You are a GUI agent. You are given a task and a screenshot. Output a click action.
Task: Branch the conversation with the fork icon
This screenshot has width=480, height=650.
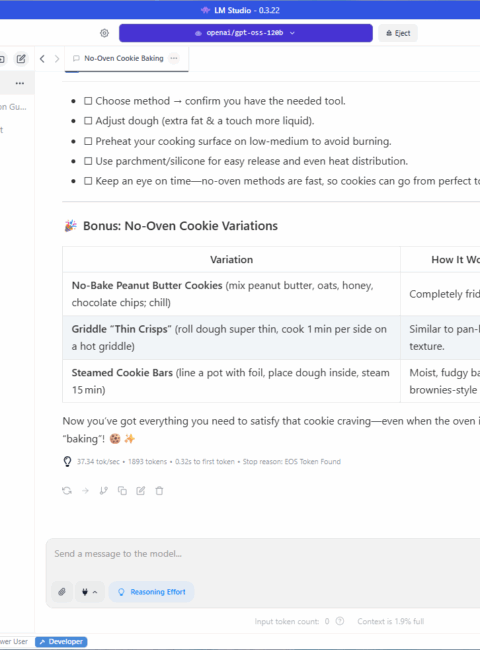click(104, 491)
